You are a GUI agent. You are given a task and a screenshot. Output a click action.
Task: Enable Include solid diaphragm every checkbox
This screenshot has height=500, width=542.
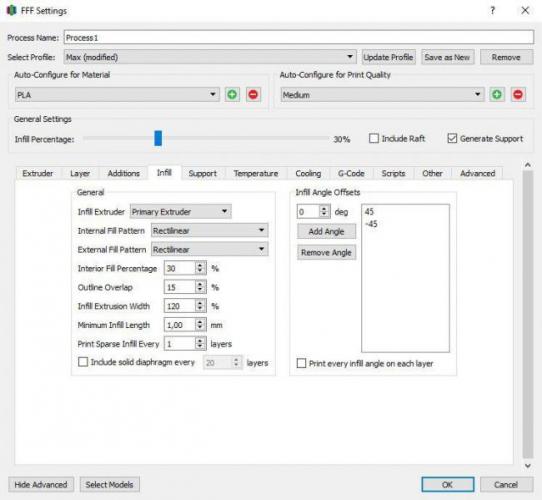(83, 362)
